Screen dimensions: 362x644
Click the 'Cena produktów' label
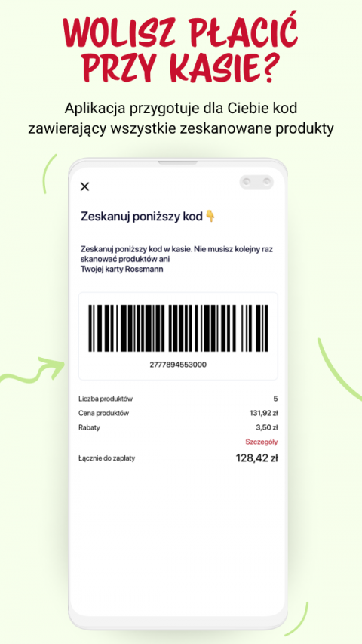coord(103,413)
